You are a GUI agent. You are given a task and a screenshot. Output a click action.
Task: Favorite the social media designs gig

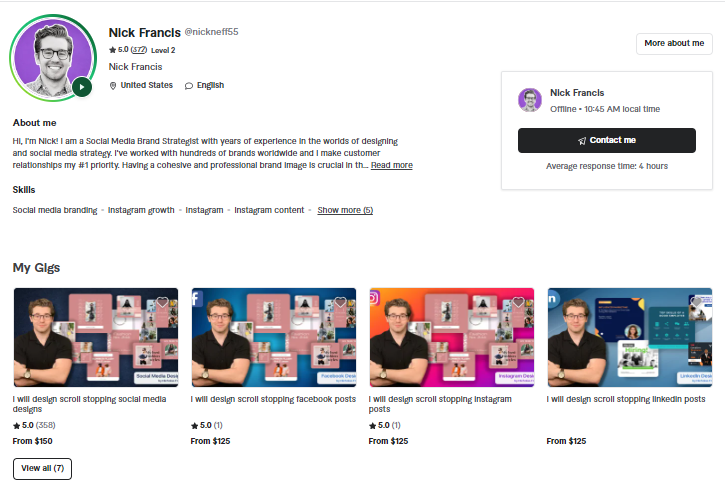coord(162,302)
